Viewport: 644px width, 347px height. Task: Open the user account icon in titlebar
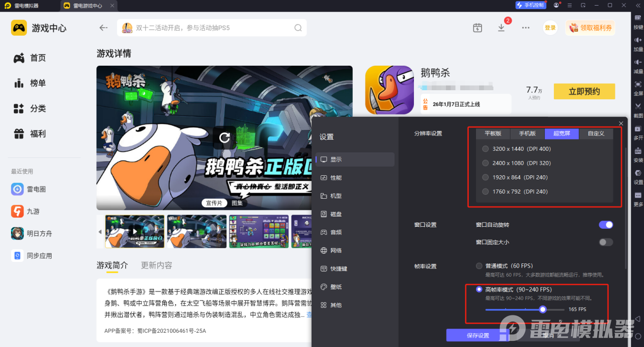coord(556,5)
